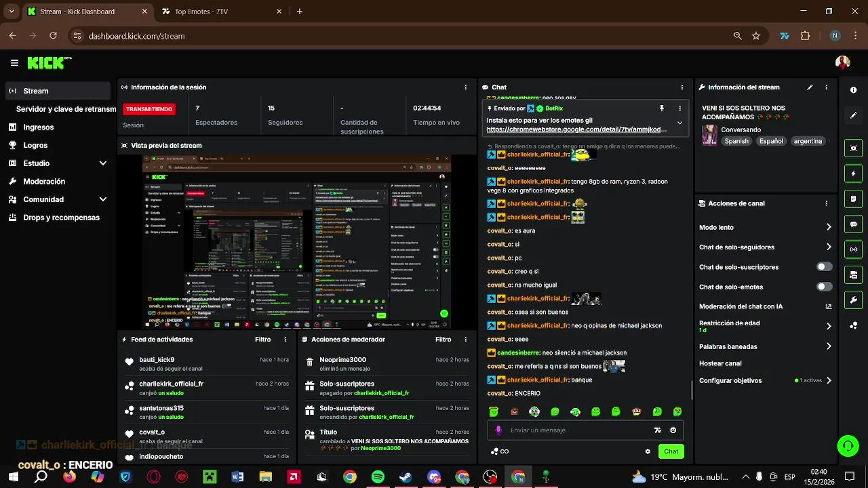Click the points dots icon in right bar
Screen dimensions: 868x488
click(x=853, y=325)
